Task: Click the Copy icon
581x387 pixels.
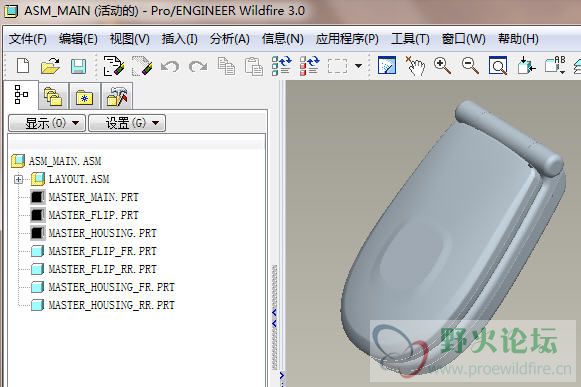Action: 226,66
